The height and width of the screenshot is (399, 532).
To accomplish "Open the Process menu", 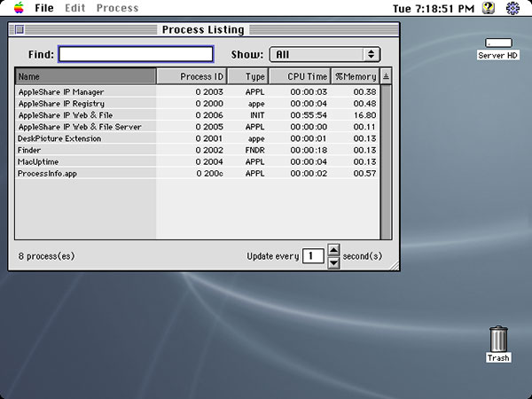I will click(117, 8).
